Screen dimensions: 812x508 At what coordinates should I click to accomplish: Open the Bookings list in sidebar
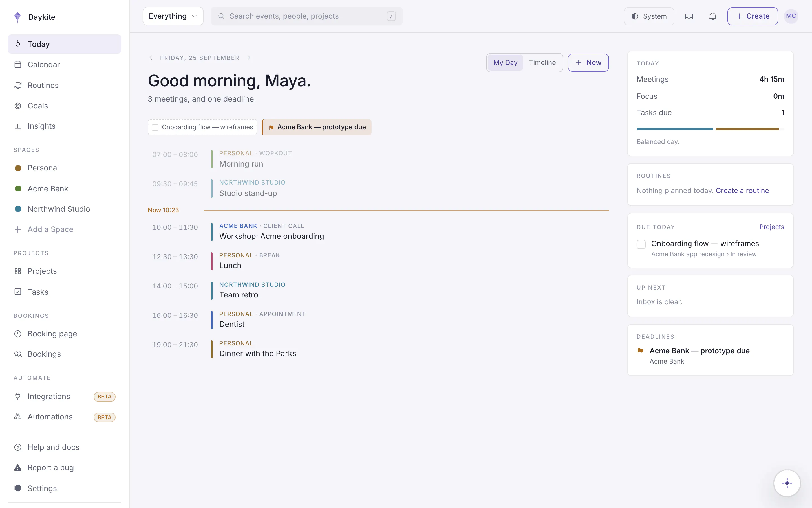click(x=64, y=354)
